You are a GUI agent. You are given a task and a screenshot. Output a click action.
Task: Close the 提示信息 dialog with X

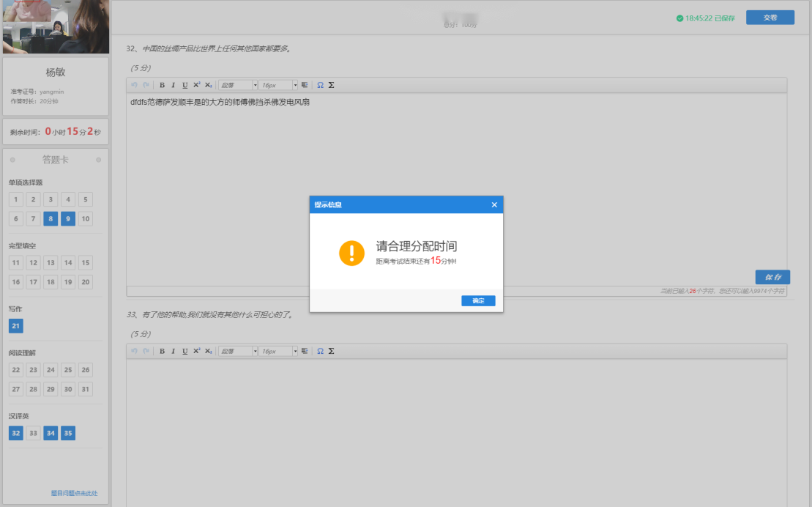tap(494, 205)
